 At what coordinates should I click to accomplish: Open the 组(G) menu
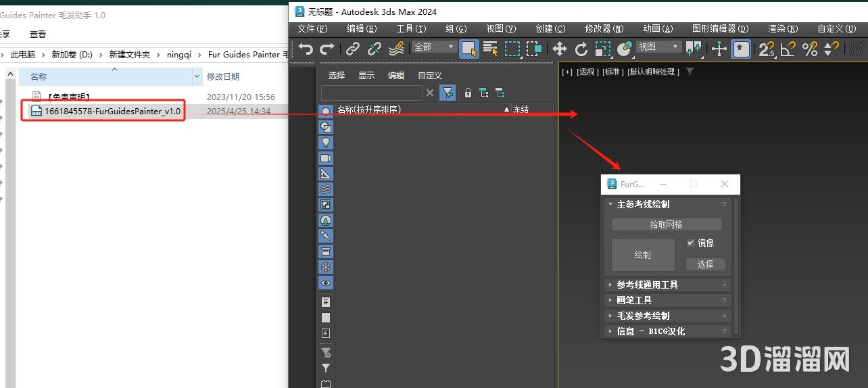(456, 29)
